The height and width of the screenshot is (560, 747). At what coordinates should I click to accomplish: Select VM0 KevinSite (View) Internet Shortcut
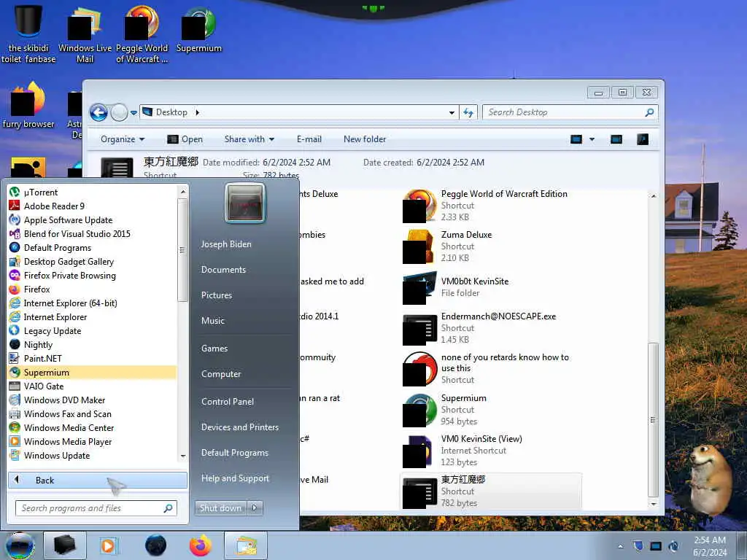(491, 451)
